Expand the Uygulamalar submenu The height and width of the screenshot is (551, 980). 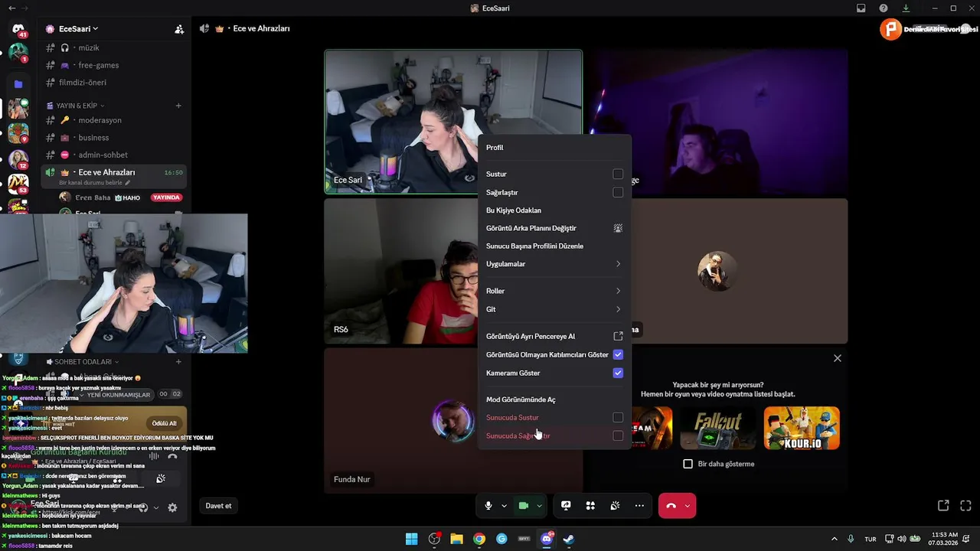tap(555, 264)
